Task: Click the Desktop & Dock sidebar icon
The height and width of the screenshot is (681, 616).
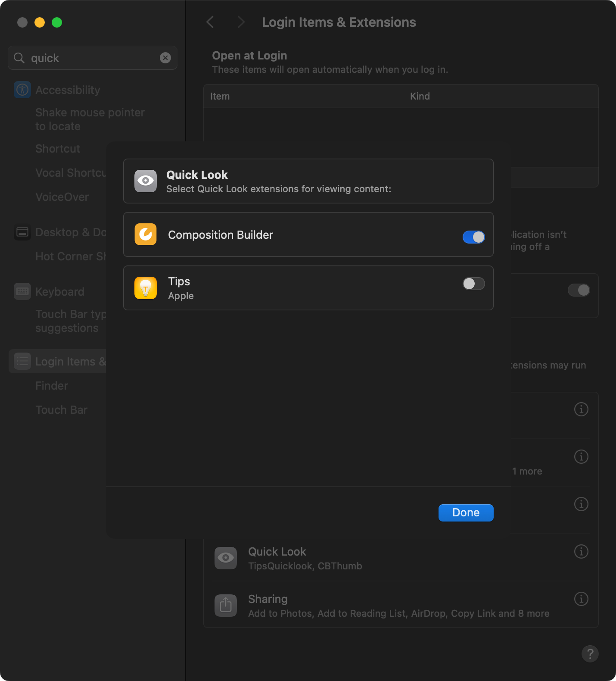Action: tap(22, 232)
